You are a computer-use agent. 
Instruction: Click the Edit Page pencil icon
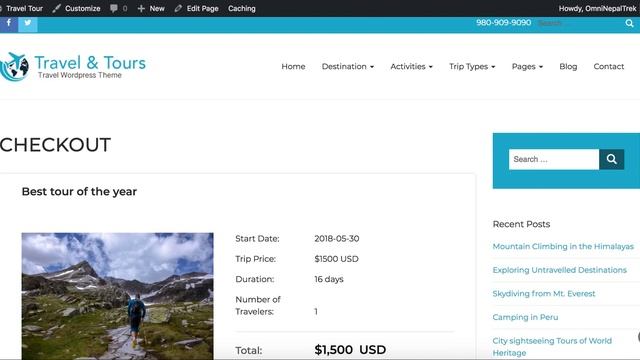(x=178, y=9)
